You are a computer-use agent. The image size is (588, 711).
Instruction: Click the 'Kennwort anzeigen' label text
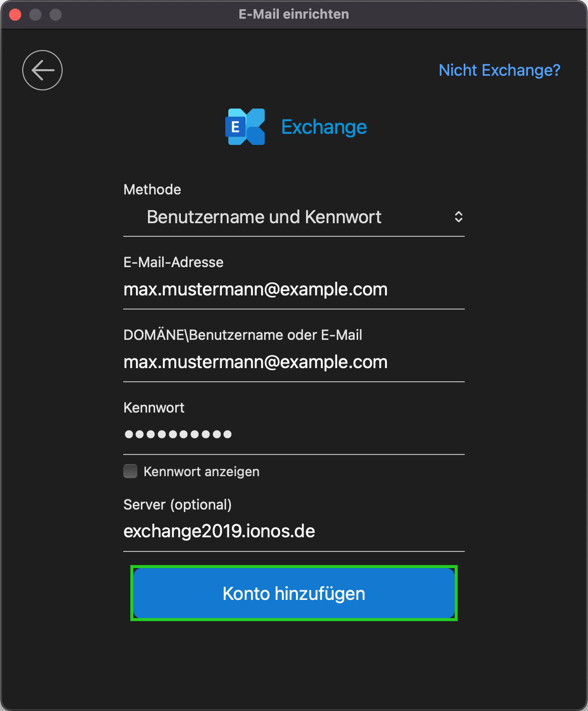202,472
